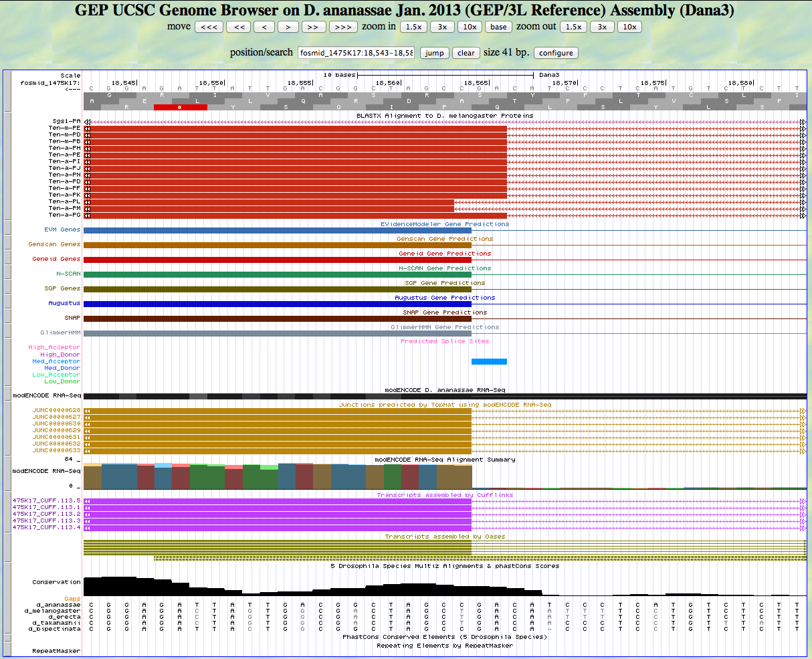Click Sgs1-PA alignment label
812x659 pixels.
[66, 121]
